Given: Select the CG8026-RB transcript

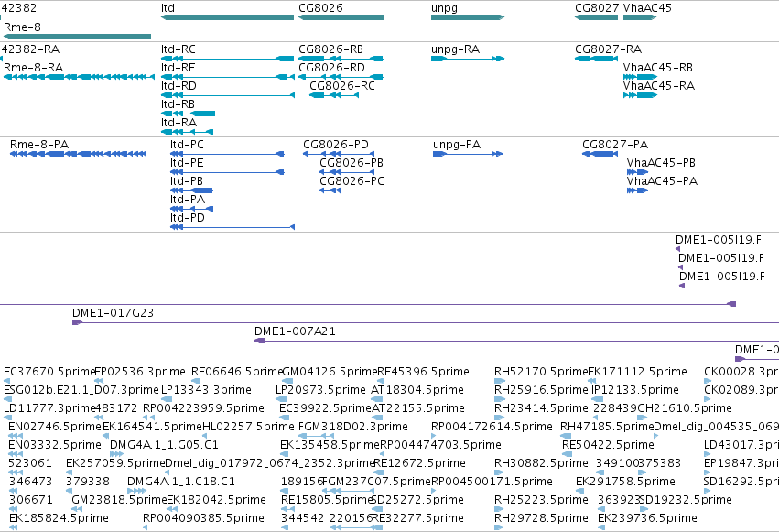Looking at the screenshot, I should 341,59.
